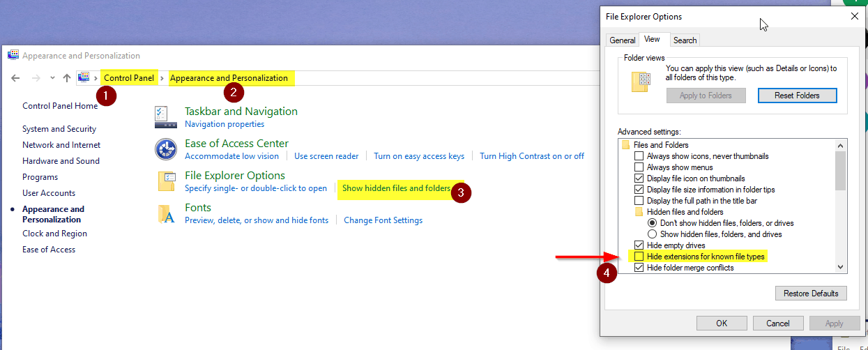This screenshot has height=350, width=868.
Task: Click window icon in Appearance title bar
Action: (13, 56)
